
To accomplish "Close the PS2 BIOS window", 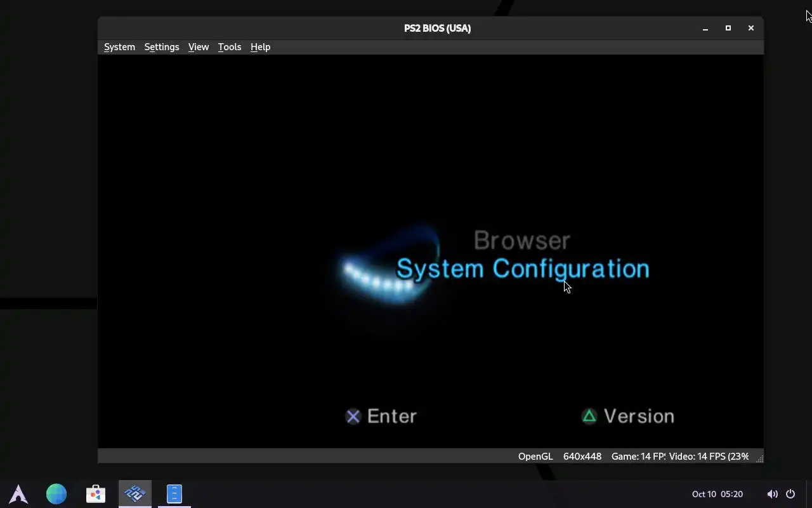I will [x=751, y=28].
